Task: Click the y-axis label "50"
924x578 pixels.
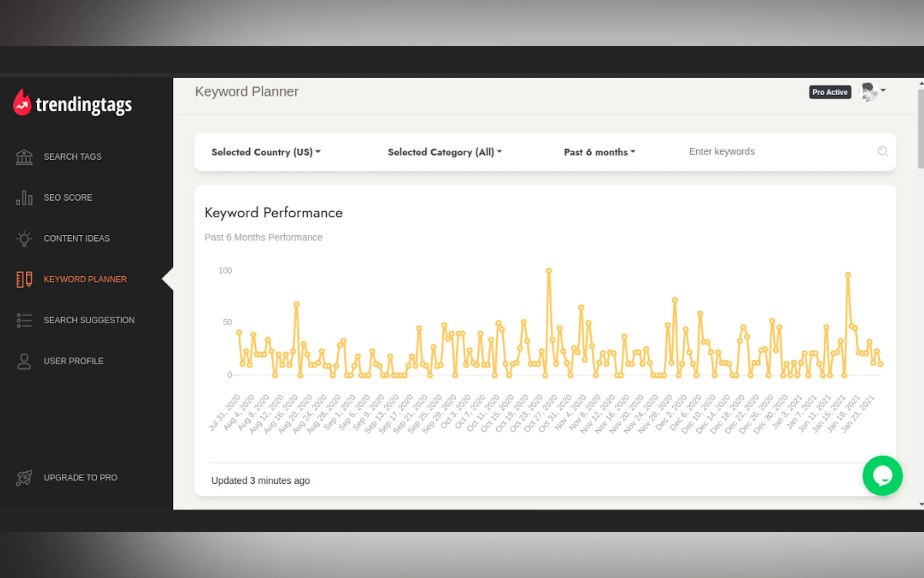Action: tap(227, 322)
